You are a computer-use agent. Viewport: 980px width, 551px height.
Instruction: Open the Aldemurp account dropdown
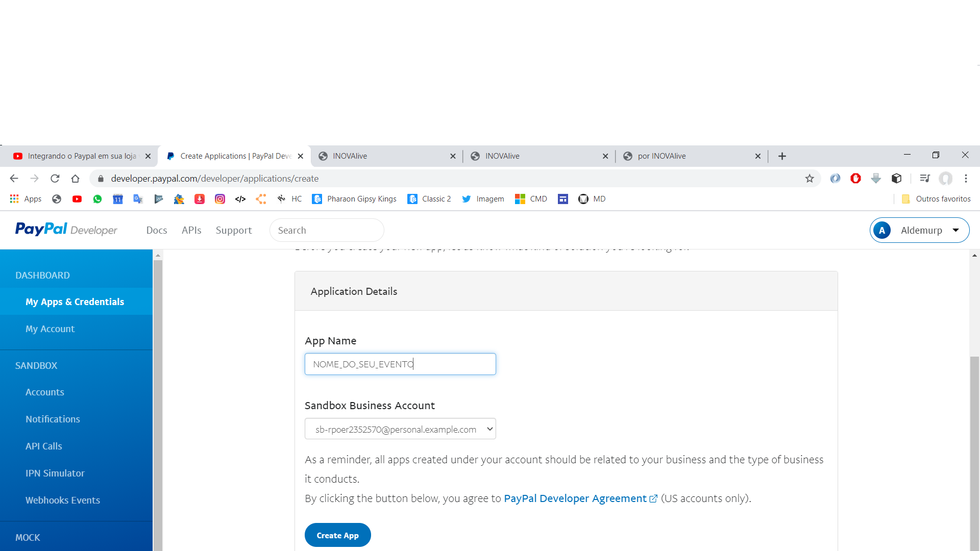click(919, 231)
